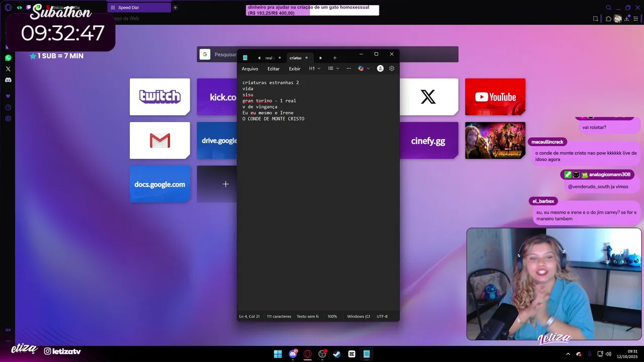Screen dimensions: 644x362
Task: Open WhatsApp in Opera sidebar
Action: [8, 58]
